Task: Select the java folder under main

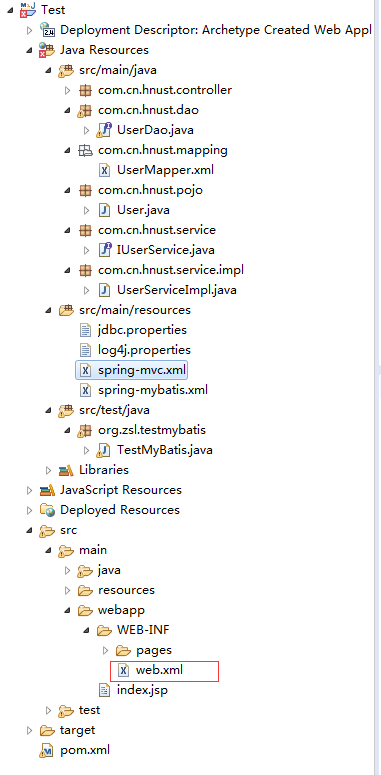Action: coord(109,570)
